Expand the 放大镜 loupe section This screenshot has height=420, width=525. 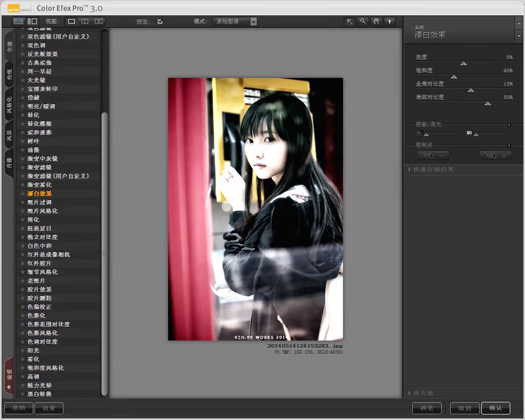[x=423, y=393]
